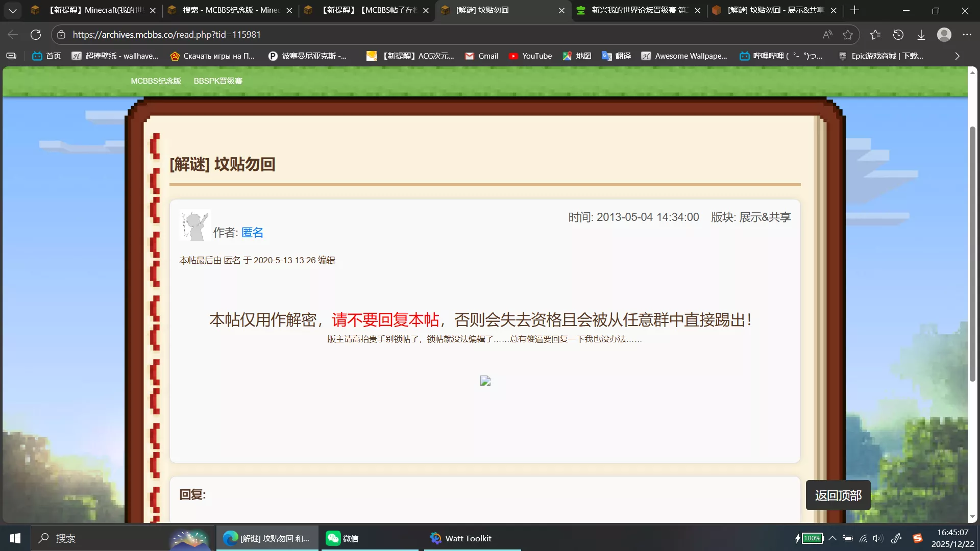
Task: Refresh the current page
Action: pyautogui.click(x=36, y=34)
